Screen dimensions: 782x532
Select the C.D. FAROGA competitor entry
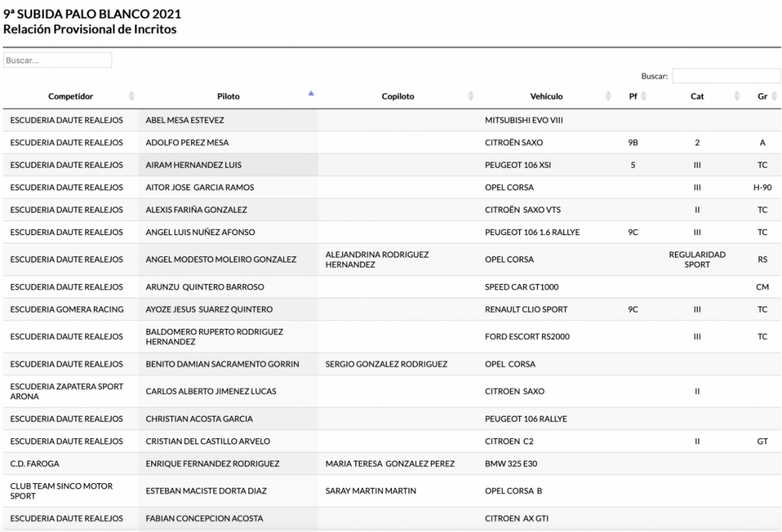point(34,464)
